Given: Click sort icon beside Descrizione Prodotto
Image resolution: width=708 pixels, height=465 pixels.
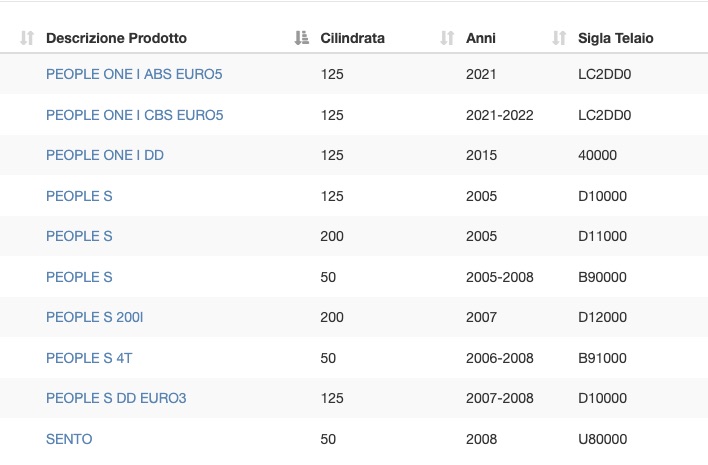Looking at the screenshot, I should click(x=27, y=38).
